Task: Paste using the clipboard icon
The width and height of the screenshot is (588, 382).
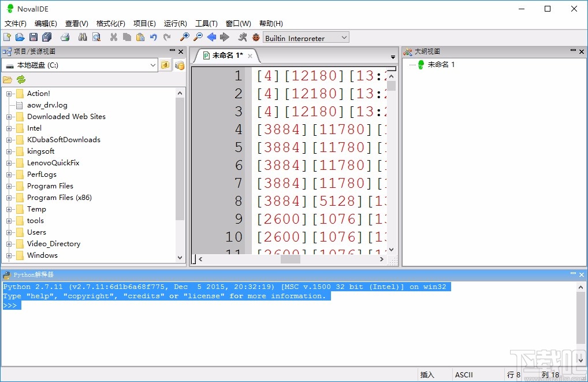Action: 140,37
